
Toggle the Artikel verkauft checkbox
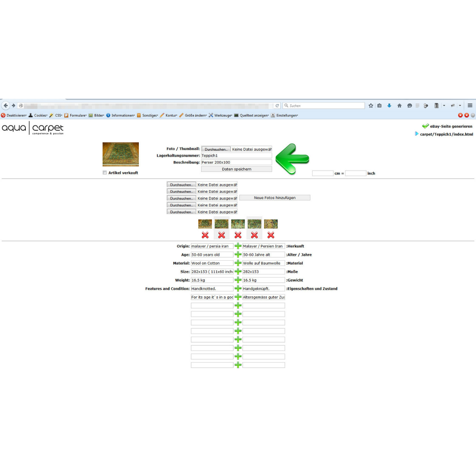pos(105,173)
